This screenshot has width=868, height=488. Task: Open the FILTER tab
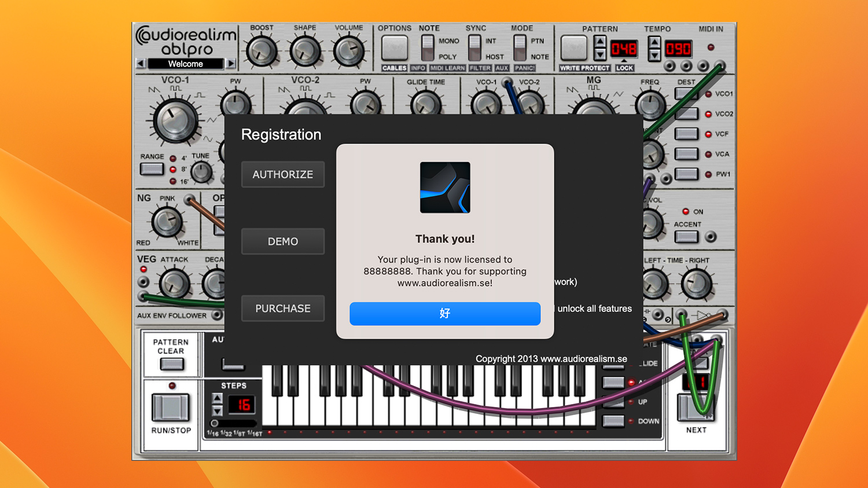[480, 68]
